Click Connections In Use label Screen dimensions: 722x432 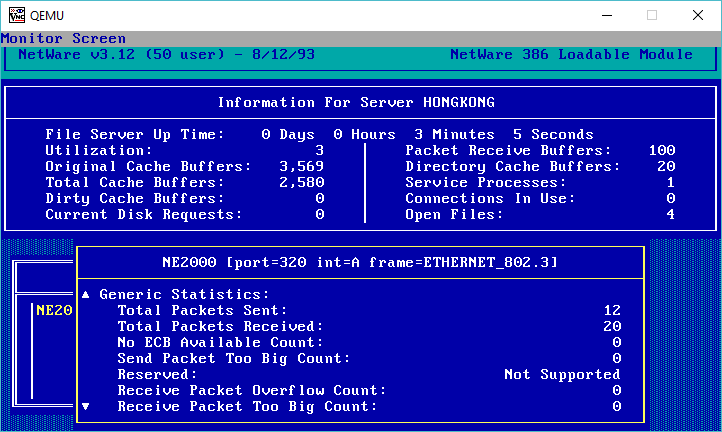(x=490, y=198)
